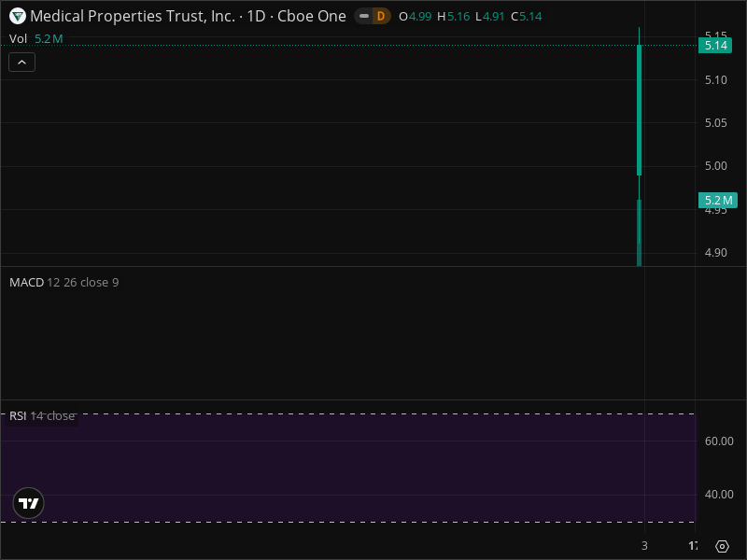Toggle the orange D data-delay badge
747x560 pixels.
(381, 16)
